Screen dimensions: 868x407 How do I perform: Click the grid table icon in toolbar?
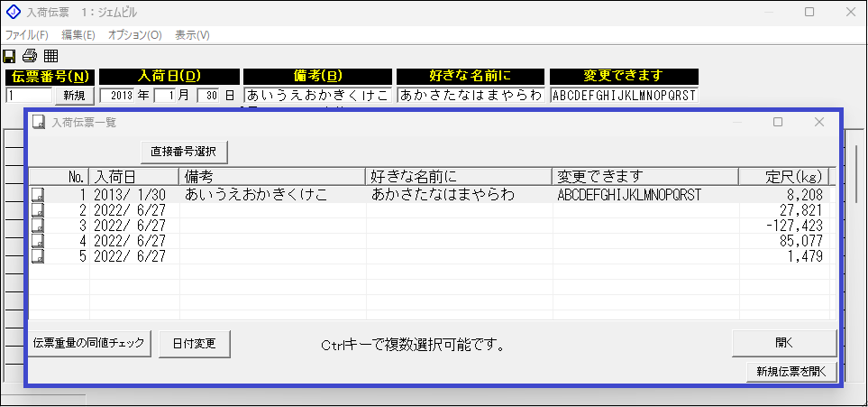[x=50, y=56]
